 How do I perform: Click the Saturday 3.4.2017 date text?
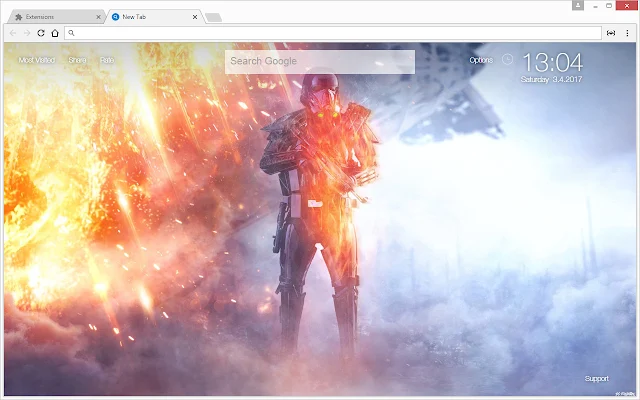click(551, 79)
